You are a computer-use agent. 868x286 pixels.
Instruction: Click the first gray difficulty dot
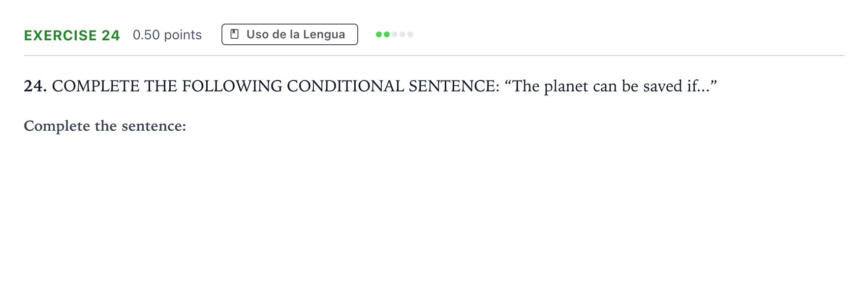coord(395,34)
